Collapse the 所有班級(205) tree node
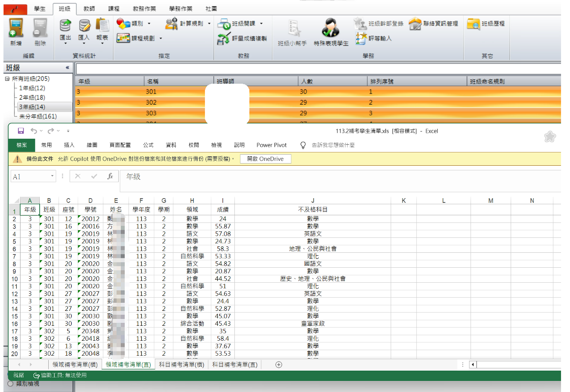Image resolution: width=570 pixels, height=392 pixels. click(x=7, y=79)
